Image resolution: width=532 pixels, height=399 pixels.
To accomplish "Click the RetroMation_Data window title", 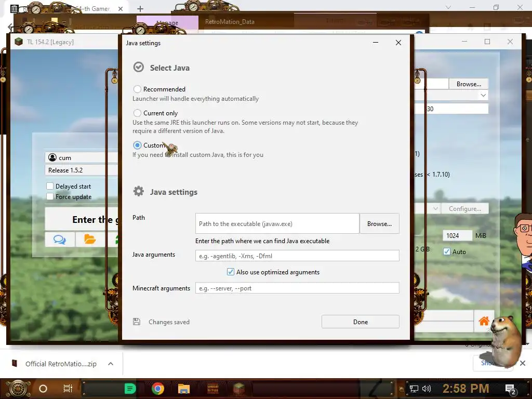I will pos(230,22).
